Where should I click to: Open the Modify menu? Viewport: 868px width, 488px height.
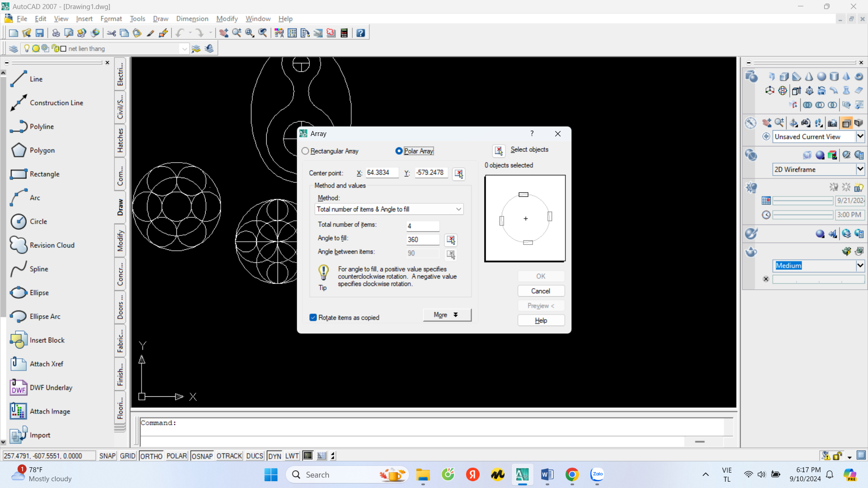pyautogui.click(x=227, y=19)
